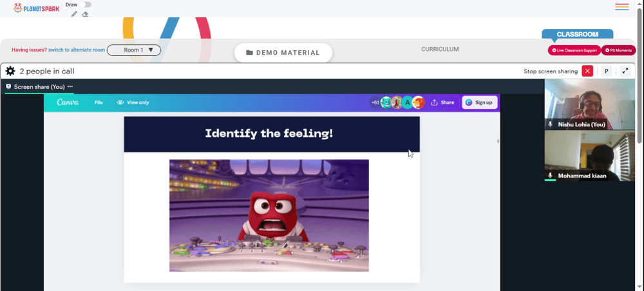Image resolution: width=644 pixels, height=291 pixels.
Task: Click the P button in call bar
Action: point(606,71)
